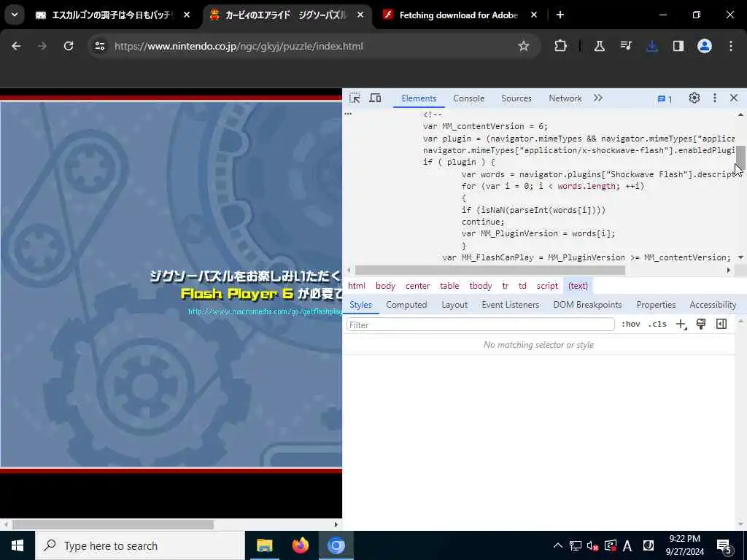Open the Accessibility pane tab
747x560 pixels.
point(713,305)
